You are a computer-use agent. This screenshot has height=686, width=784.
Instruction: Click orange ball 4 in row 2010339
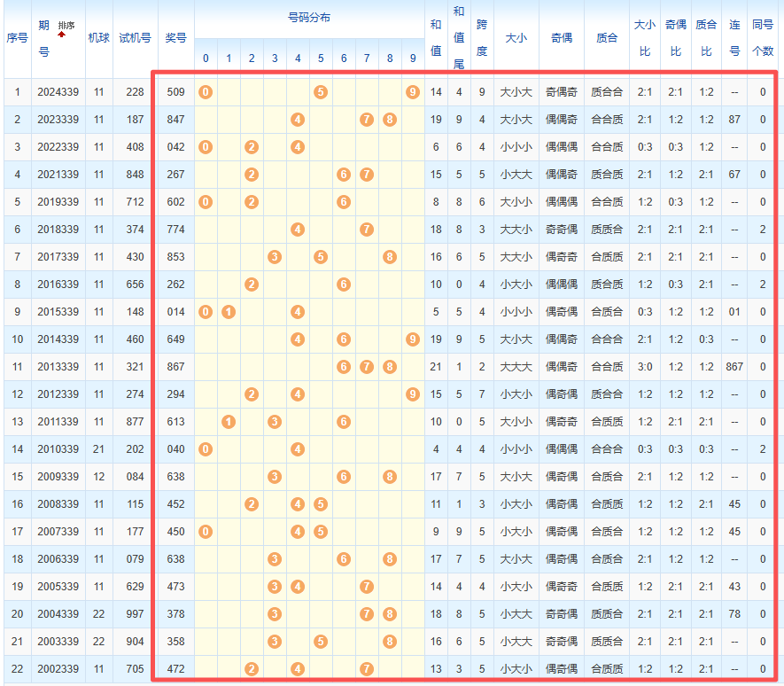pyautogui.click(x=298, y=449)
